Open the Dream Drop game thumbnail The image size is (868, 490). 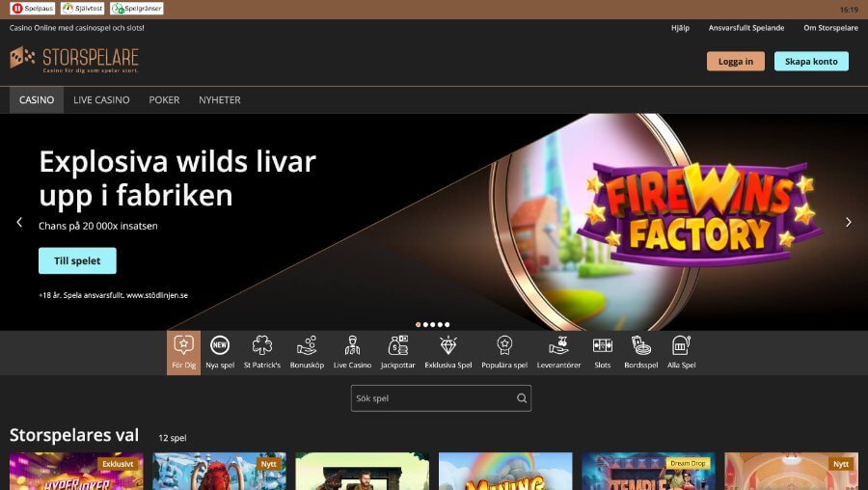click(648, 471)
